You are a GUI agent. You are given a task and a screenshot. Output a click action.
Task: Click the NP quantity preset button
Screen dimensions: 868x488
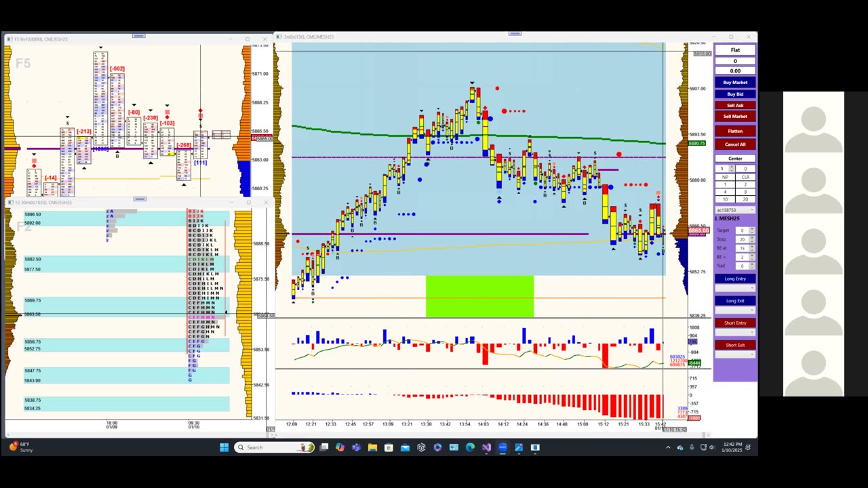pyautogui.click(x=726, y=177)
